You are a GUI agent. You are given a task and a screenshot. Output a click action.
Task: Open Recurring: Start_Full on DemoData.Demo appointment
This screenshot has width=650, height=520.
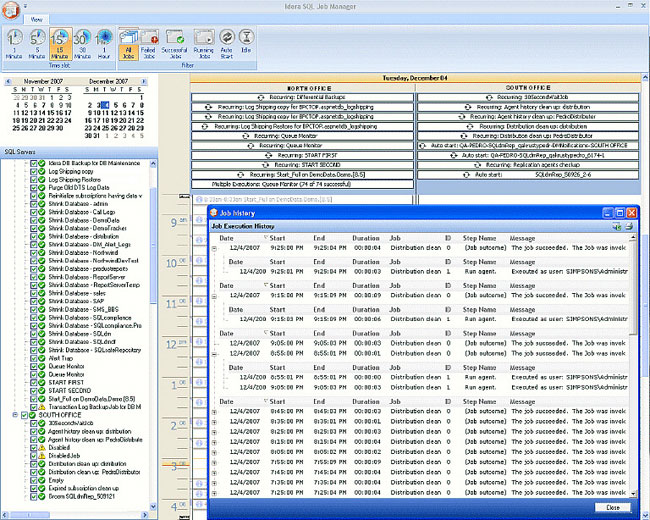pos(302,175)
